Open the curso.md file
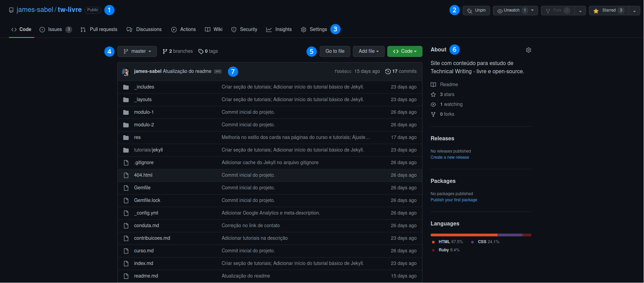The width and height of the screenshot is (644, 283). (144, 251)
